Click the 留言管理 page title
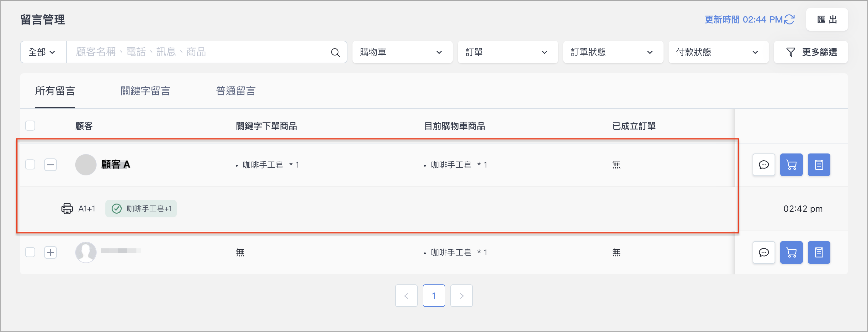 pos(42,19)
